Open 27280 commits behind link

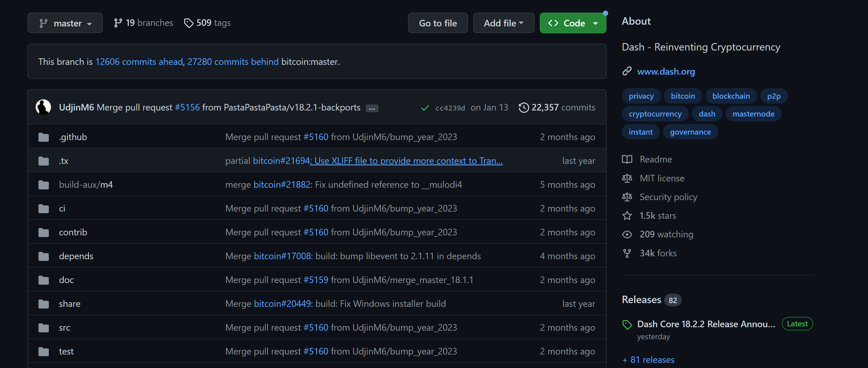point(233,62)
